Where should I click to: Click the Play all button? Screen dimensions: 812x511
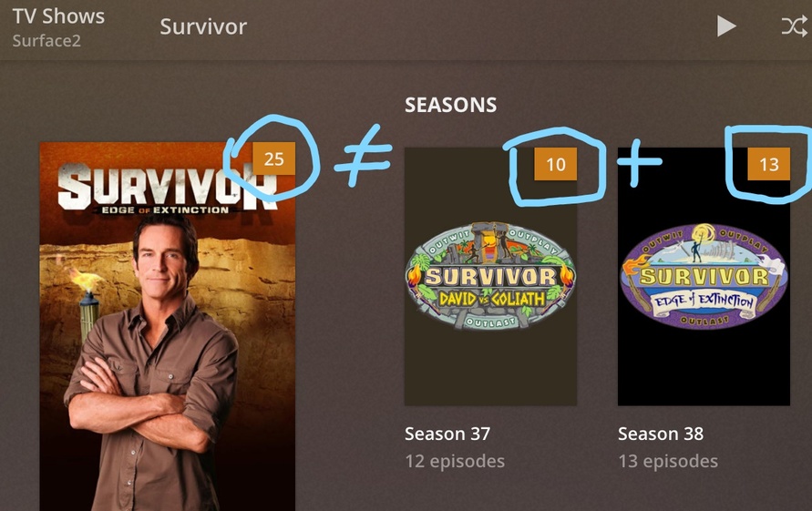726,26
